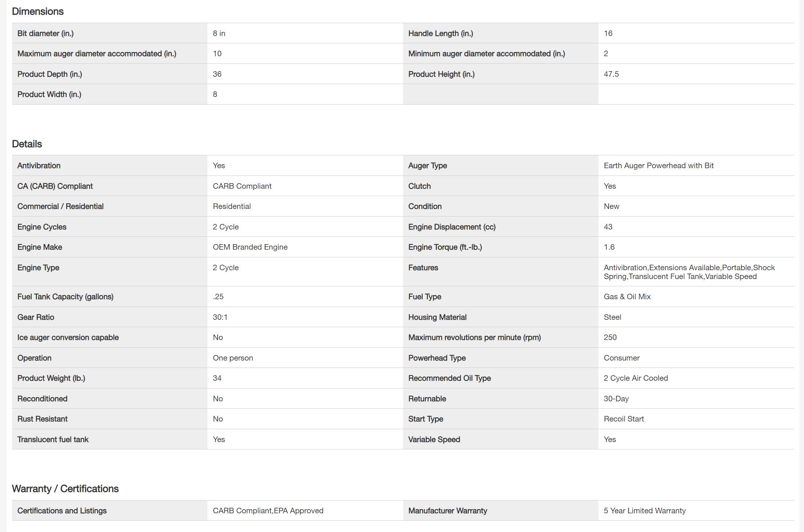The image size is (804, 532).
Task: Click the OEM Branded Engine value
Action: (x=250, y=247)
